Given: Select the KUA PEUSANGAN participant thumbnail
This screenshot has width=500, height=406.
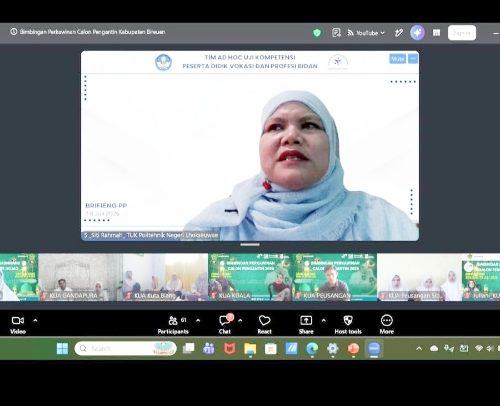Looking at the screenshot, I should tap(335, 277).
